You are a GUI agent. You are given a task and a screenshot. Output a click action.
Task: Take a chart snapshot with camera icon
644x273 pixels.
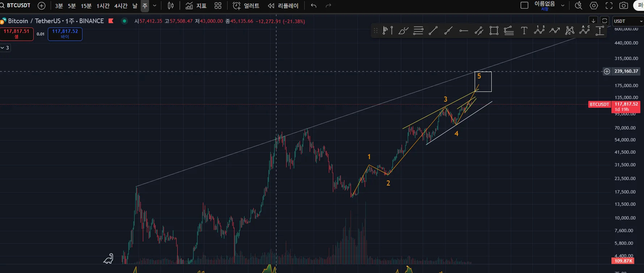click(624, 5)
